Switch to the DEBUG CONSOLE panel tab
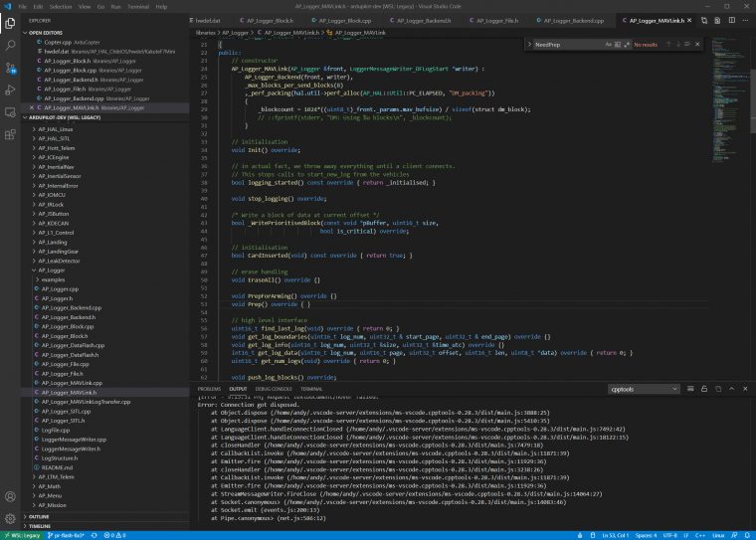The image size is (756, 540). (x=274, y=389)
